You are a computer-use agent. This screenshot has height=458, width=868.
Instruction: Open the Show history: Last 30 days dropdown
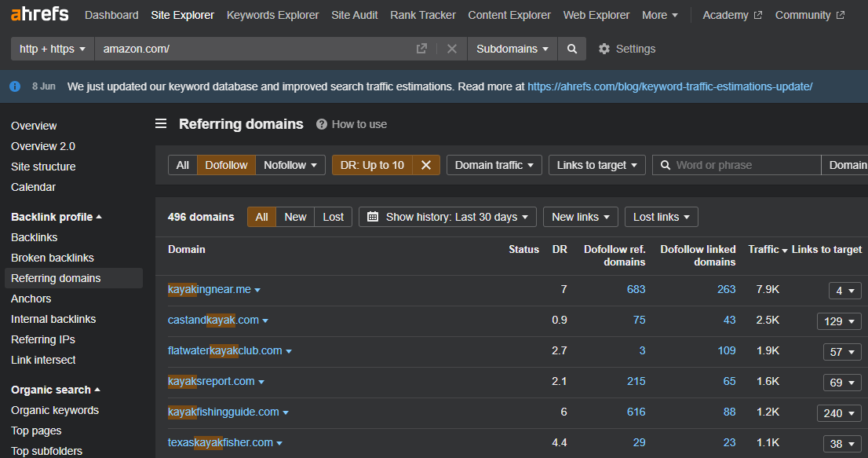(x=448, y=217)
